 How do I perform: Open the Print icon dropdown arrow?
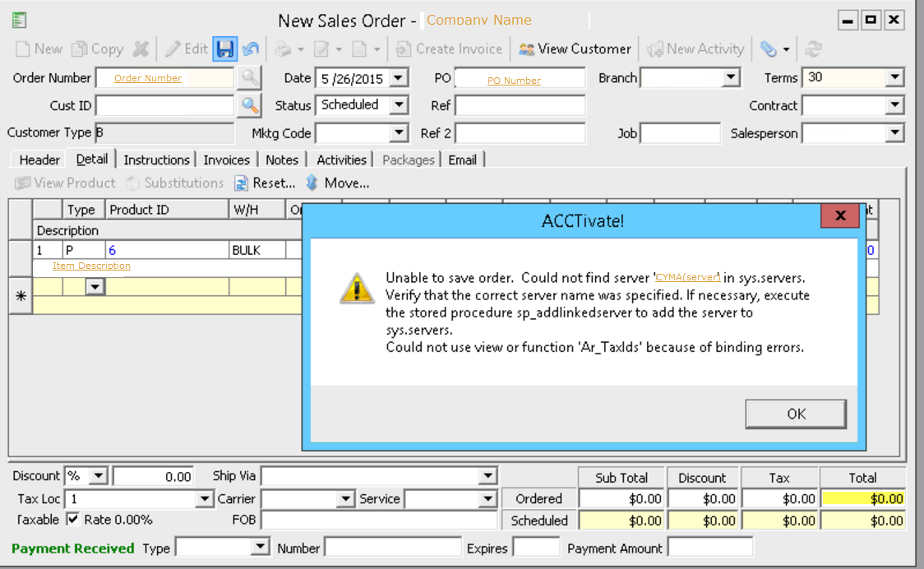301,49
